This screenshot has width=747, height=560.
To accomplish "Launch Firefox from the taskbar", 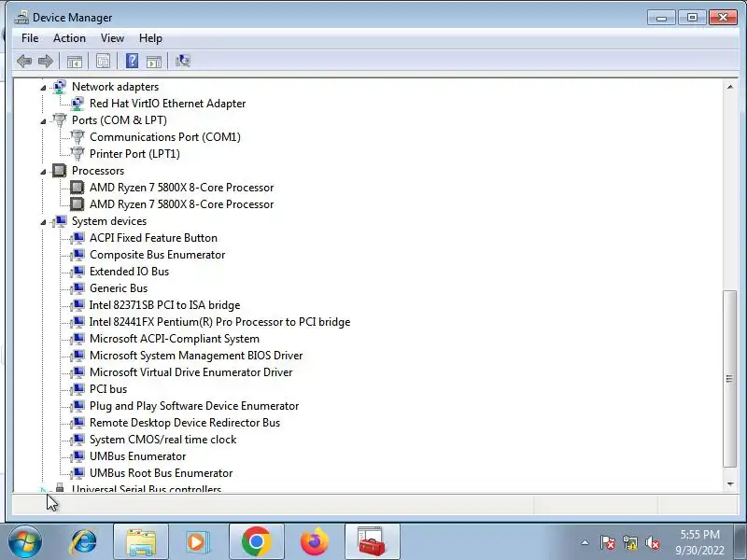I will click(315, 542).
